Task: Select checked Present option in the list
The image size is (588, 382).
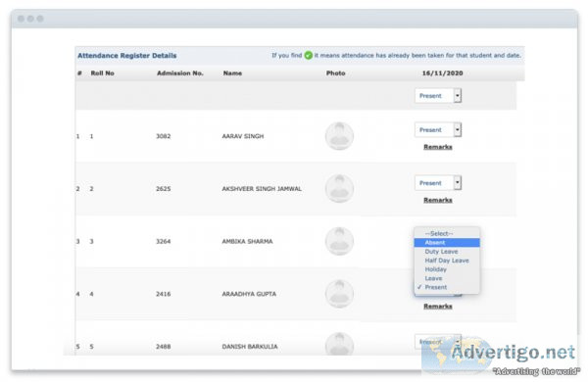Action: (x=447, y=287)
